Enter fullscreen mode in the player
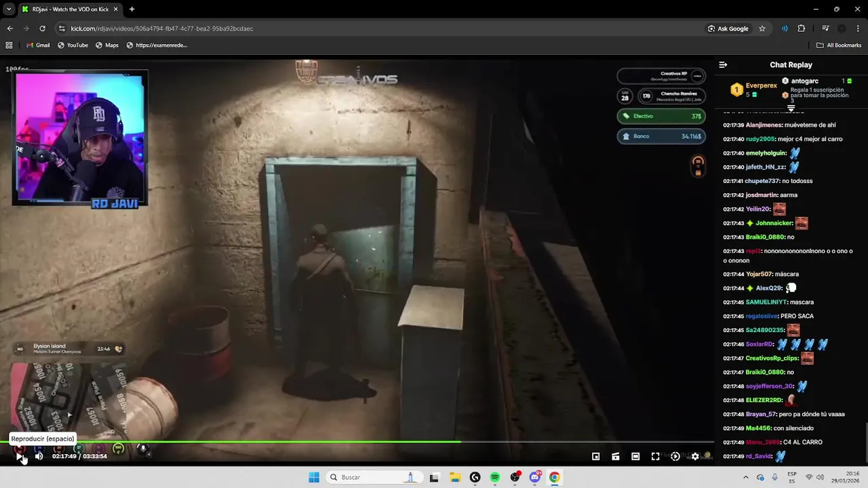Screen dimensions: 868x488 tap(655, 456)
